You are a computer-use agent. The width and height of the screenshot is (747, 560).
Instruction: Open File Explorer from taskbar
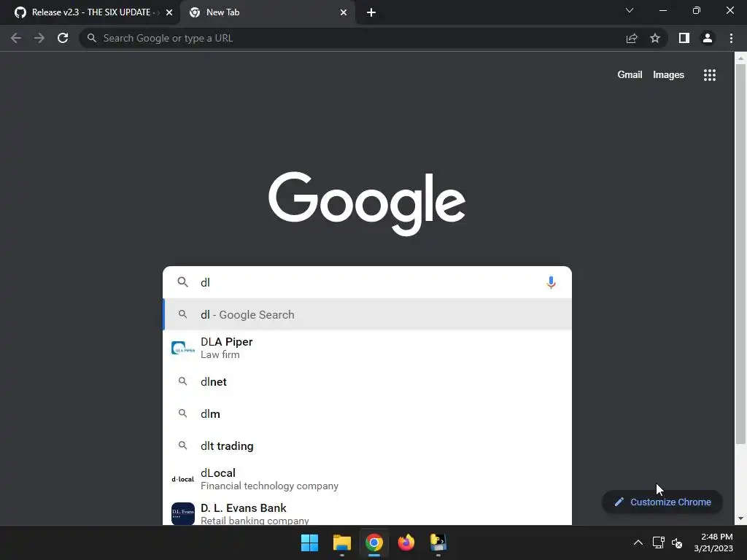(341, 542)
